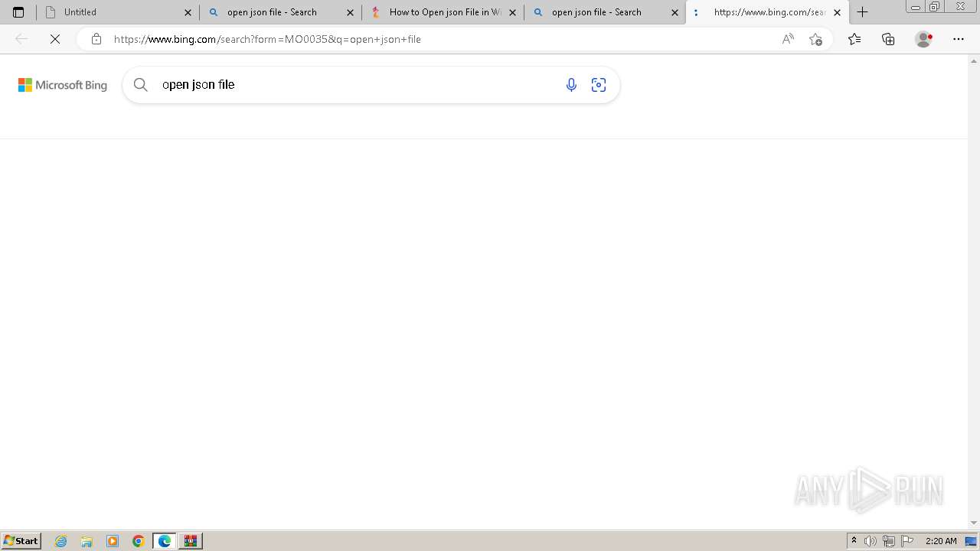The width and height of the screenshot is (980, 551).
Task: Launch Google Chrome from taskbar
Action: (x=139, y=541)
